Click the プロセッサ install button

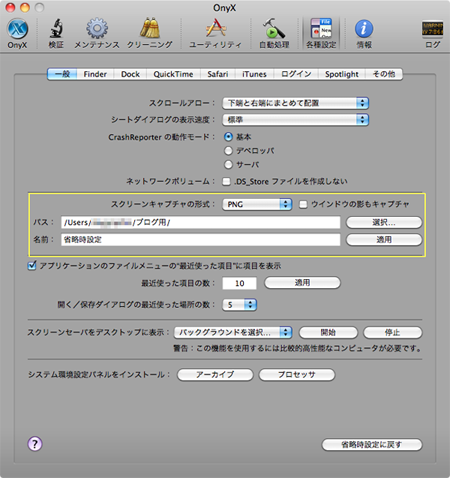297,375
